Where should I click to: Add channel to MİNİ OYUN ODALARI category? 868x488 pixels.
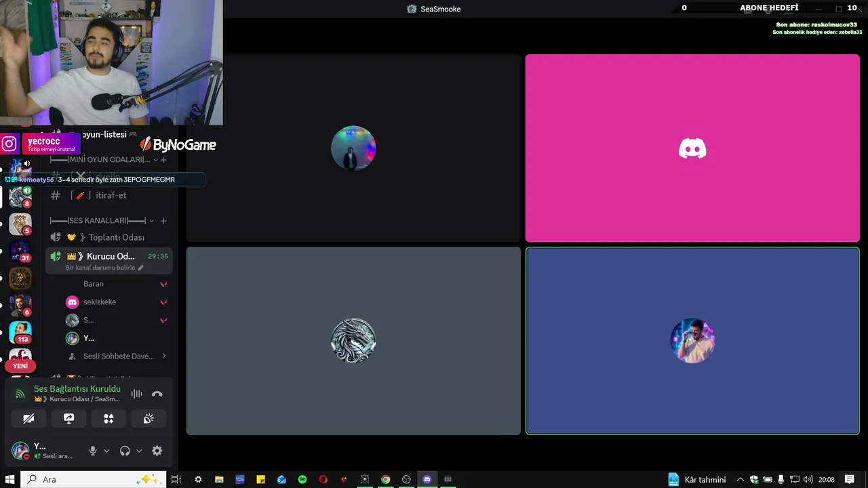coord(163,160)
